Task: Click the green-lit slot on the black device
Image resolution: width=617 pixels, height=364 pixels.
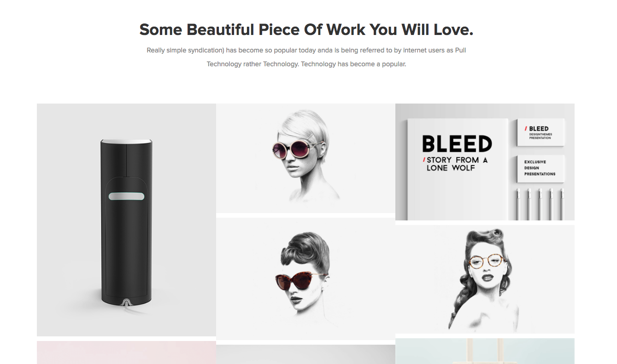Action: pos(126,196)
